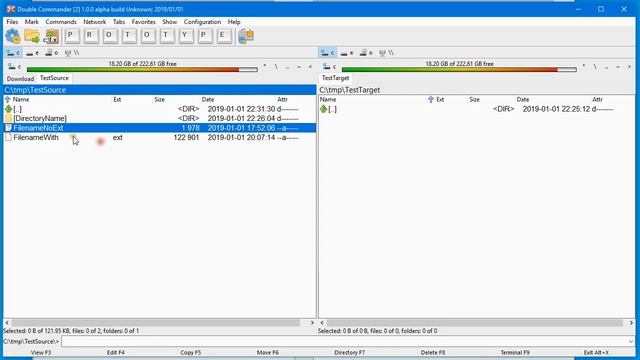The image size is (640, 360).
Task: Click the Edit F4 button
Action: click(x=116, y=353)
